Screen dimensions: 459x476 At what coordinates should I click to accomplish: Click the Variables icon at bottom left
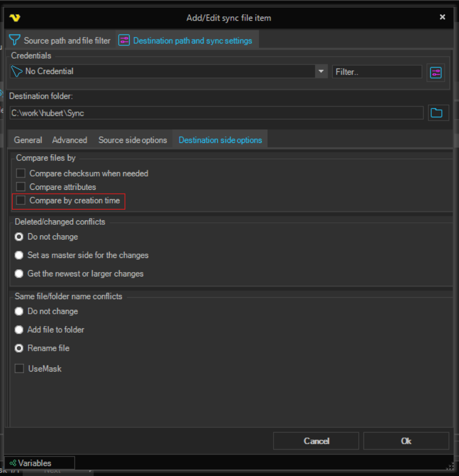coord(13,463)
